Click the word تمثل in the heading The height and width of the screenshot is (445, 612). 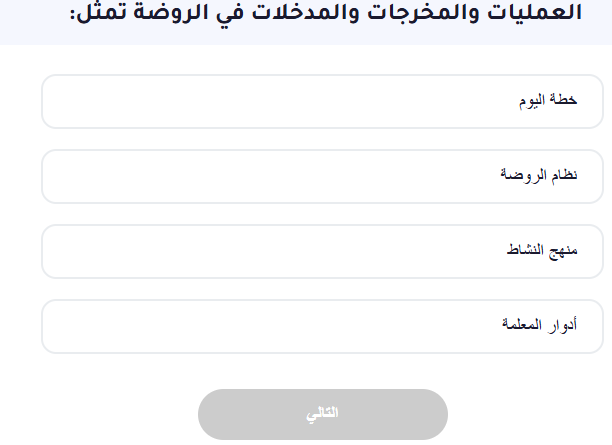(x=103, y=14)
